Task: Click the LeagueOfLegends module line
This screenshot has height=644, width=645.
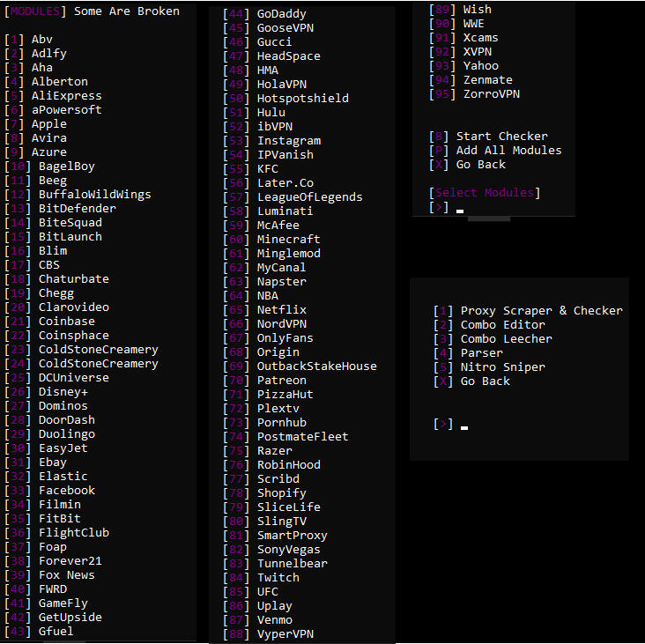Action: point(293,197)
